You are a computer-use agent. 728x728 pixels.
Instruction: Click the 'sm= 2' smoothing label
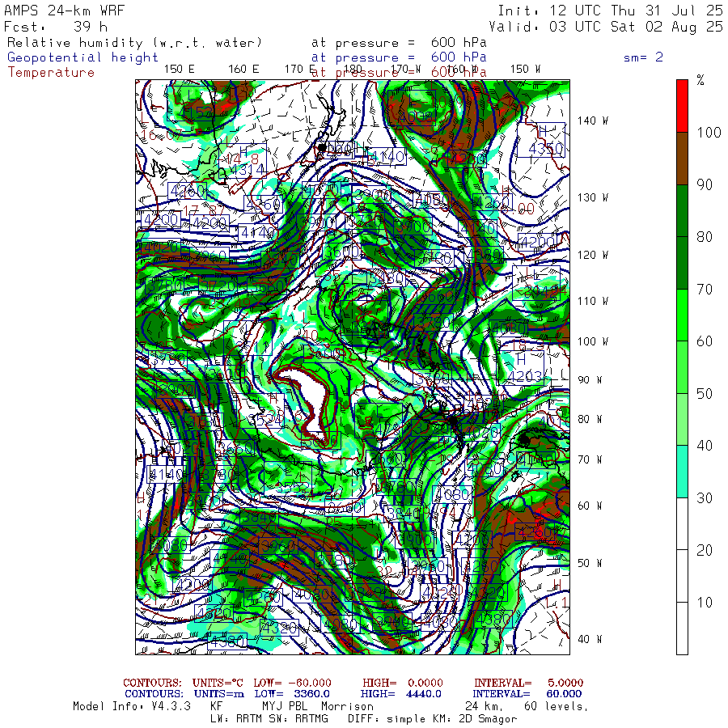click(643, 57)
